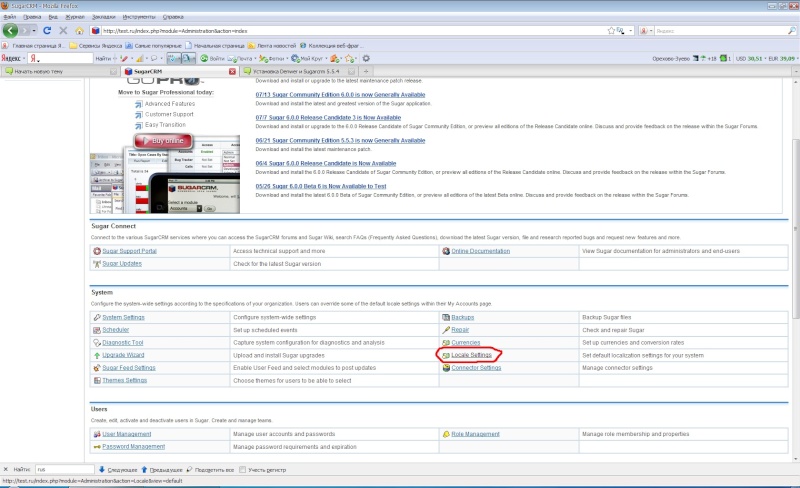Click the Scheduler row icon
The image size is (800, 488).
97,330
